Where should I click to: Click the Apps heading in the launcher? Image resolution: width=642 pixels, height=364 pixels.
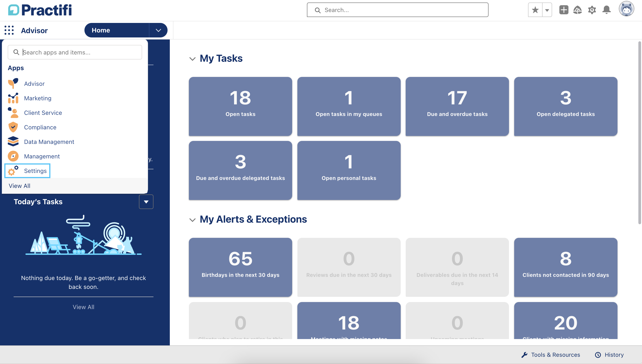[x=16, y=68]
